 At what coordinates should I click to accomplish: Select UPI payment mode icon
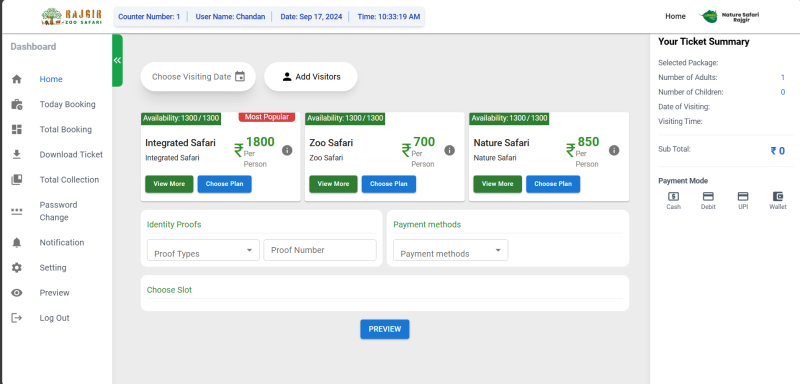[x=743, y=196]
